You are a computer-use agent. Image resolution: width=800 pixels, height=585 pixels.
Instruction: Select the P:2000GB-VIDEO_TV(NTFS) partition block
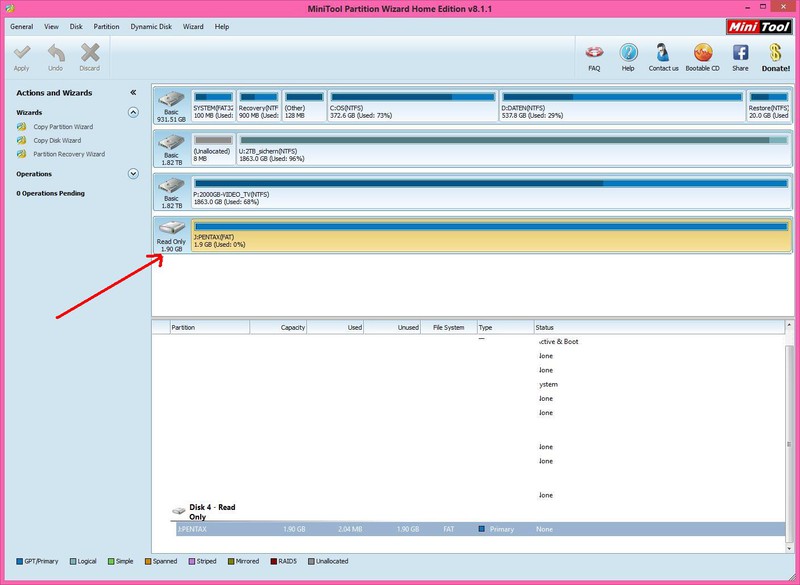pyautogui.click(x=491, y=193)
